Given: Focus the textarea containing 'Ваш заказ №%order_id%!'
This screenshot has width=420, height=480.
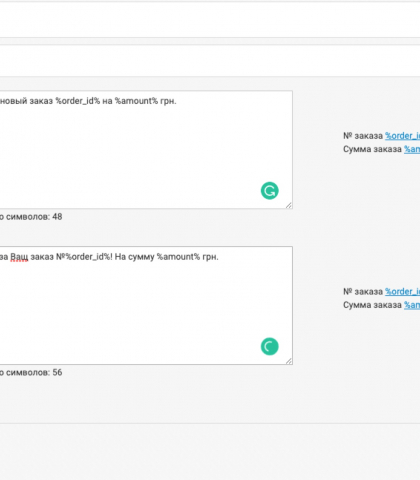Looking at the screenshot, I should pos(146,305).
